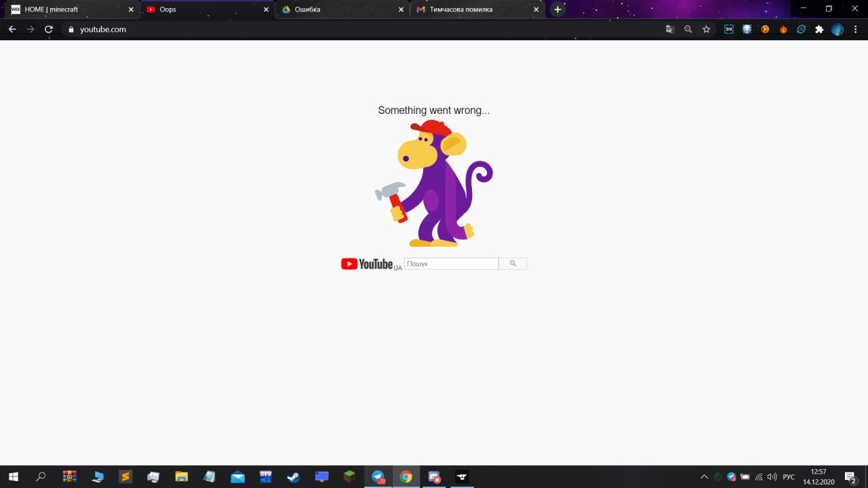Image resolution: width=868 pixels, height=488 pixels.
Task: Click the youtube.com address bar text
Action: pyautogui.click(x=103, y=29)
